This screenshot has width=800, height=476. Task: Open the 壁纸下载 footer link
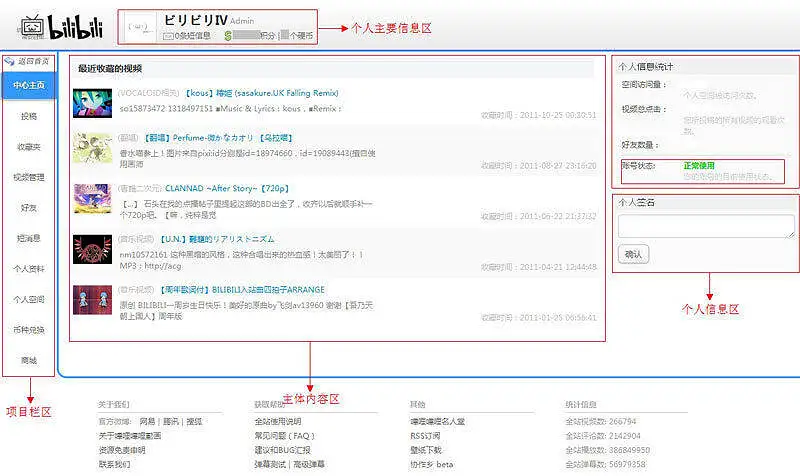pyautogui.click(x=426, y=450)
